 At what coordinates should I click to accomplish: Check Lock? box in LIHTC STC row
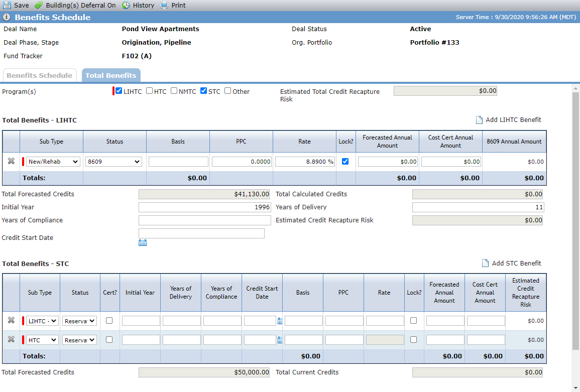[414, 321]
